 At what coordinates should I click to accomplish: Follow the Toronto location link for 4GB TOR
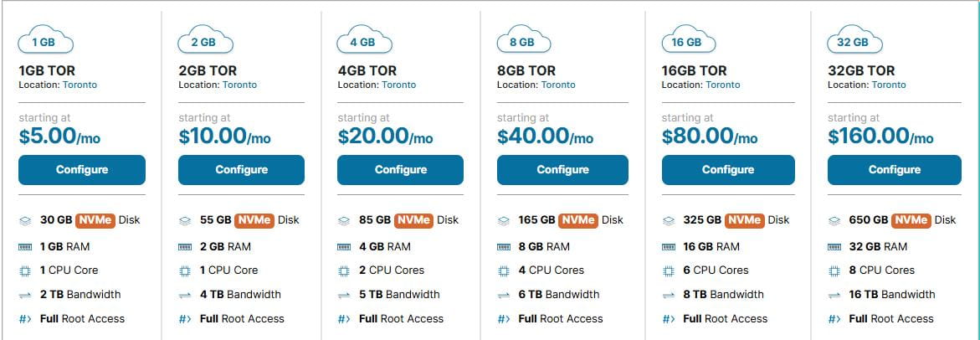[x=399, y=85]
